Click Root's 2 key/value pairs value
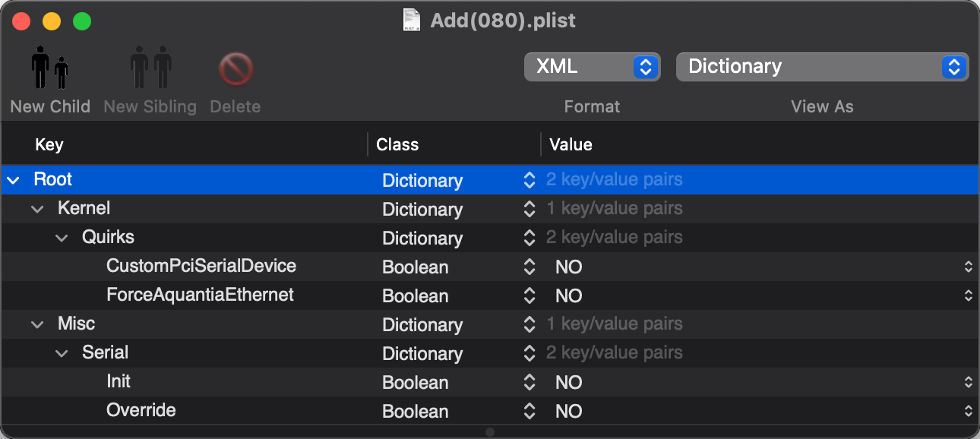Viewport: 980px width, 439px height. pyautogui.click(x=615, y=180)
